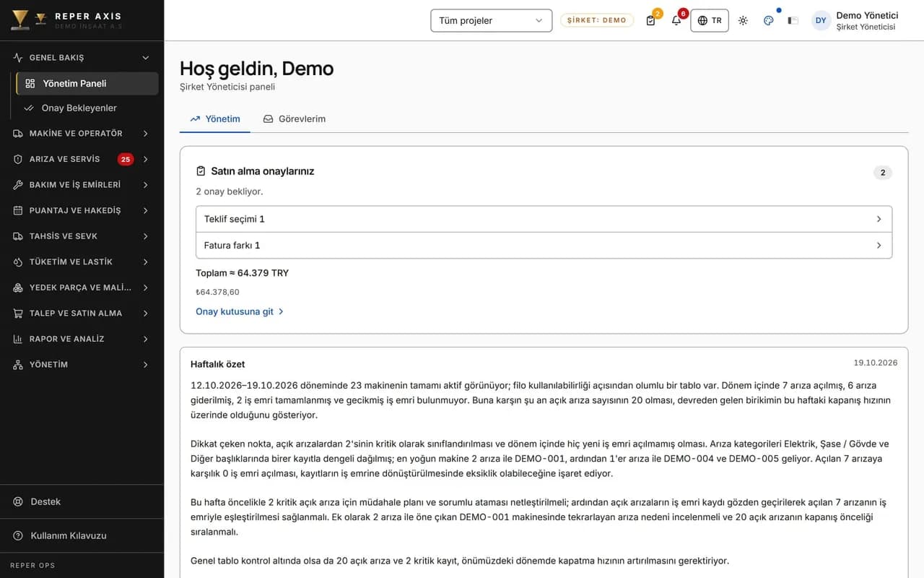This screenshot has height=578, width=924.
Task: Toggle the sidebar layout icon
Action: [x=793, y=20]
